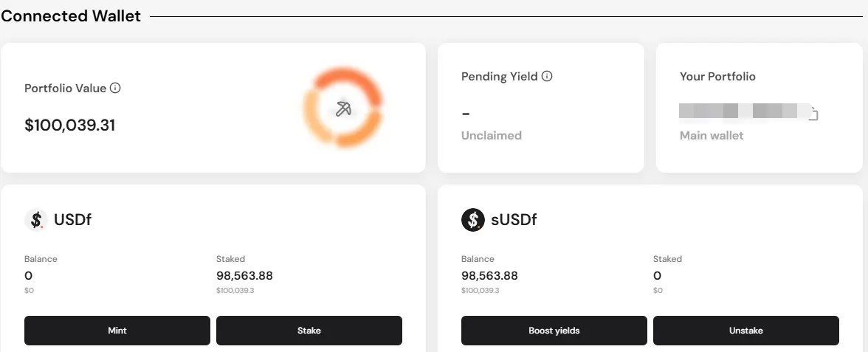Click the Connected Wallet heading
This screenshot has height=352, width=868.
point(71,15)
